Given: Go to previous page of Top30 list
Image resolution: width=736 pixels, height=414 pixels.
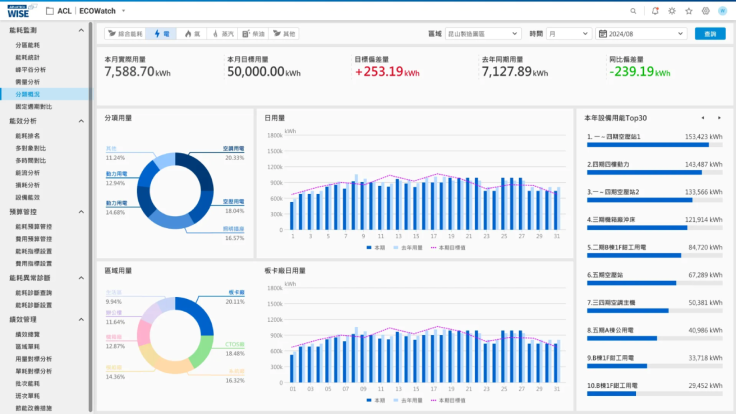Looking at the screenshot, I should (703, 118).
